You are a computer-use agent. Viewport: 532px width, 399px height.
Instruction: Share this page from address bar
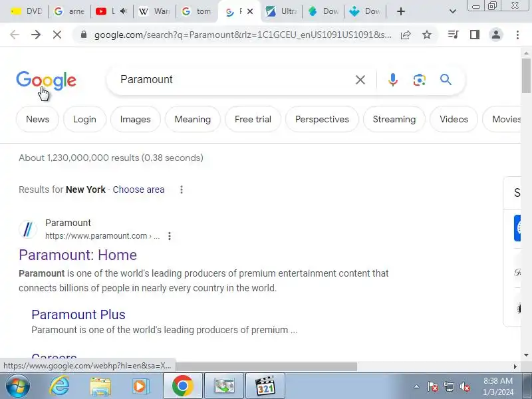[406, 35]
